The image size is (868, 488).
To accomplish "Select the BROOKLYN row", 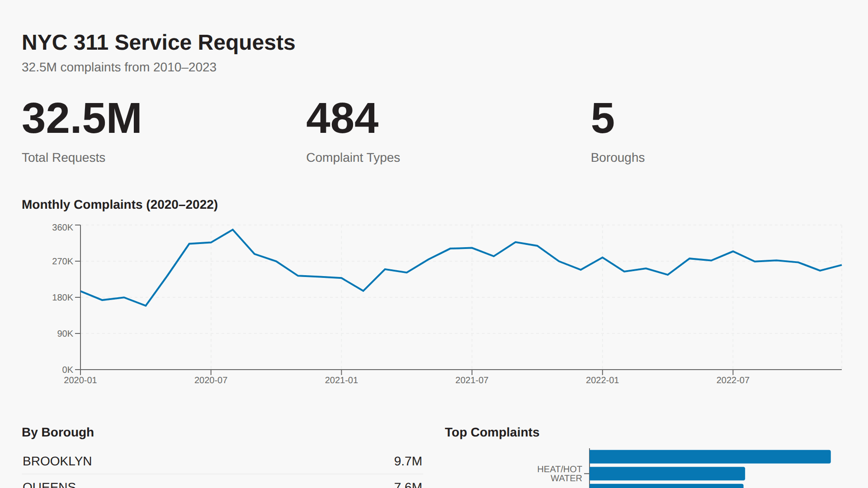I will point(57,461).
